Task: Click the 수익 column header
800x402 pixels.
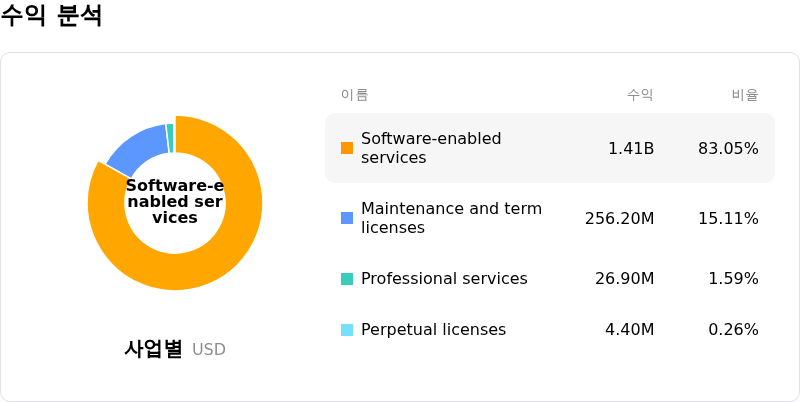Action: click(640, 95)
